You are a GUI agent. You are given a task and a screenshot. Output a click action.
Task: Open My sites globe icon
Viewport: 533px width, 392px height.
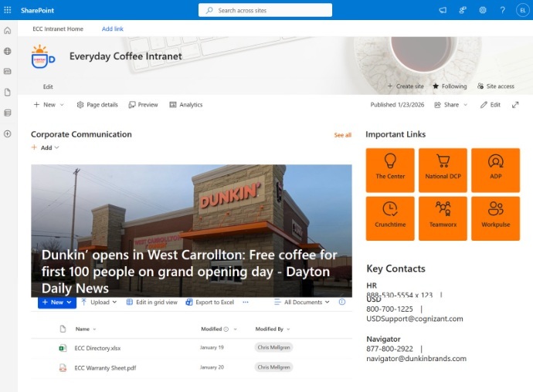[8, 51]
